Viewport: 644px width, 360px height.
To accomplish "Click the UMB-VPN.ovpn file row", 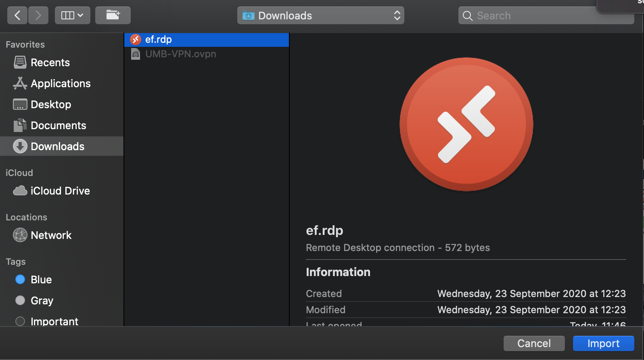I will point(207,54).
